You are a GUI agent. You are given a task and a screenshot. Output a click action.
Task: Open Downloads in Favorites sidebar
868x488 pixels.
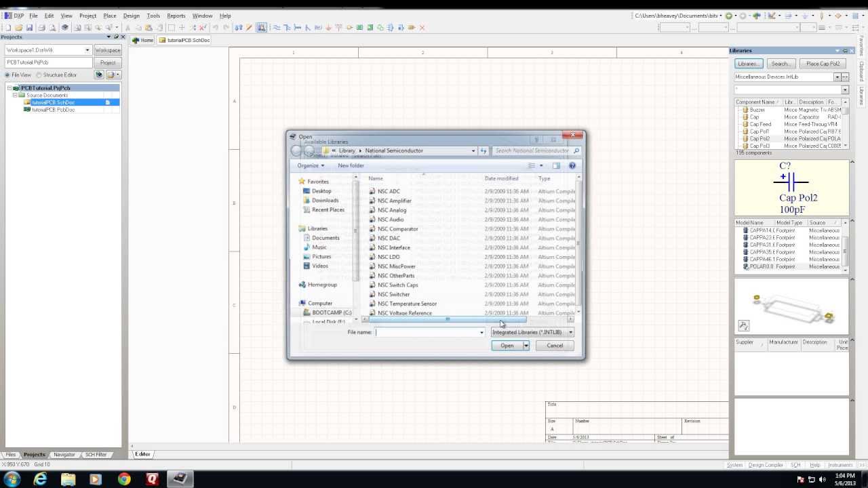tap(325, 201)
